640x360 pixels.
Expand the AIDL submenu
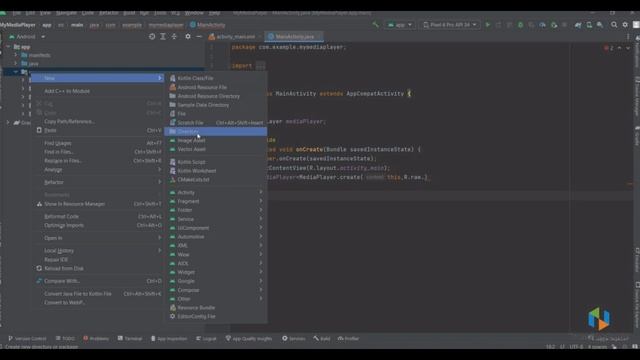pyautogui.click(x=216, y=263)
